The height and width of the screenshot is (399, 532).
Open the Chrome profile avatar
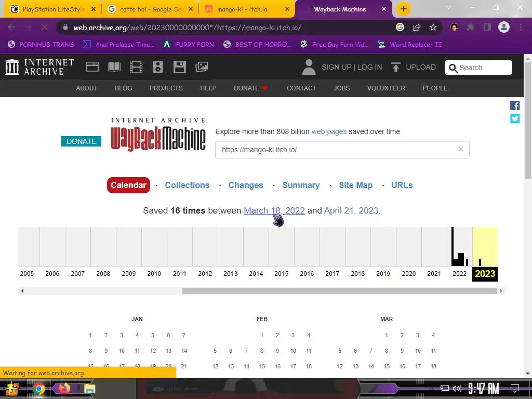(504, 27)
